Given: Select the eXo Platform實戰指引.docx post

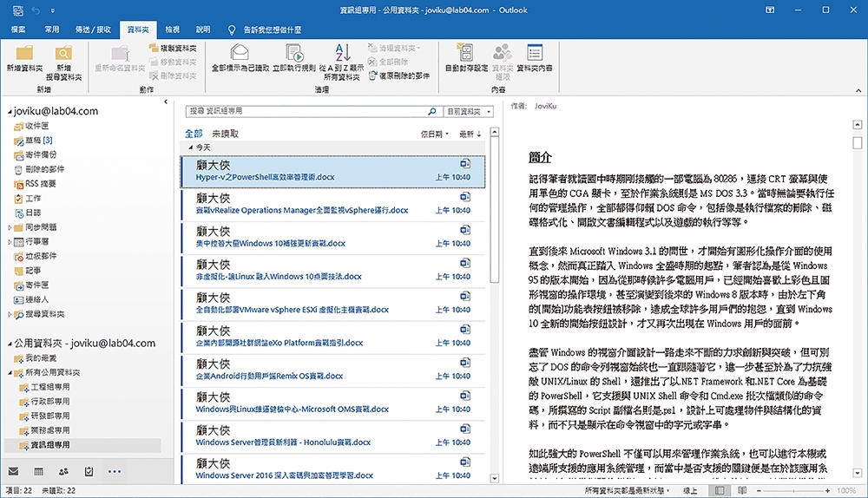Looking at the screenshot, I should click(x=333, y=337).
